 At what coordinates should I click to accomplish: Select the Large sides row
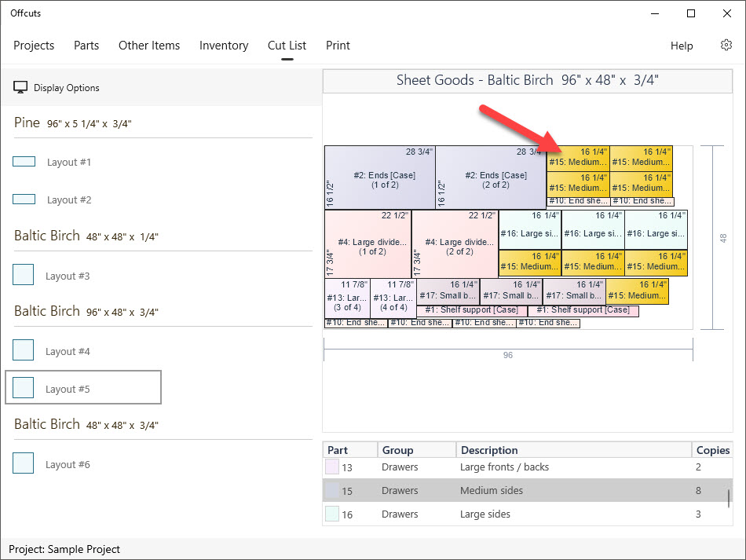(528, 514)
